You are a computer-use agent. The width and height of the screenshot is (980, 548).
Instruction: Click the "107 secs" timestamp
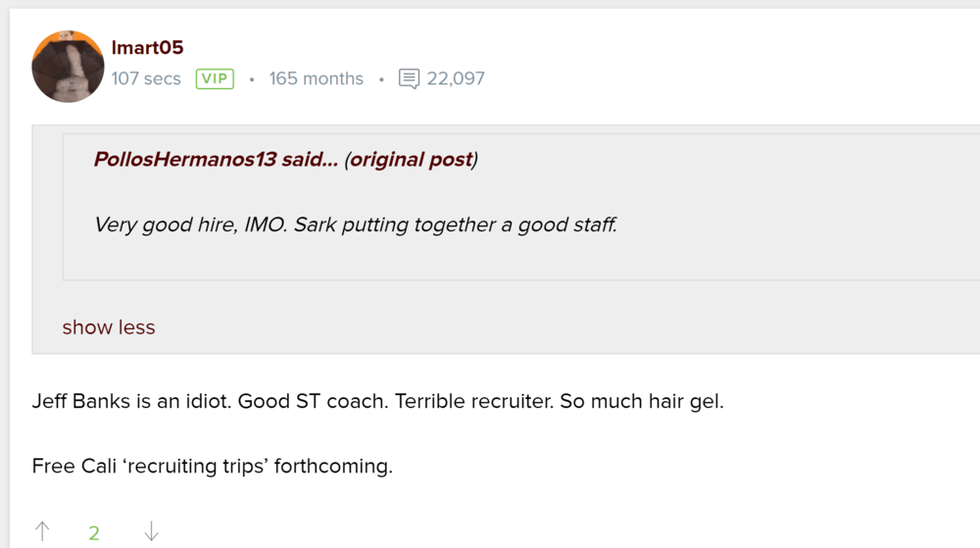146,78
